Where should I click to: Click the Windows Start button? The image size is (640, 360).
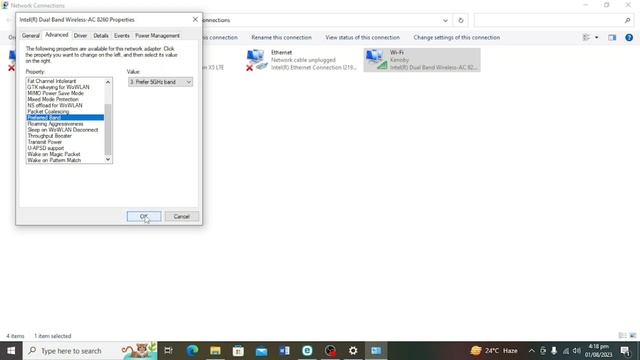[x=11, y=351]
